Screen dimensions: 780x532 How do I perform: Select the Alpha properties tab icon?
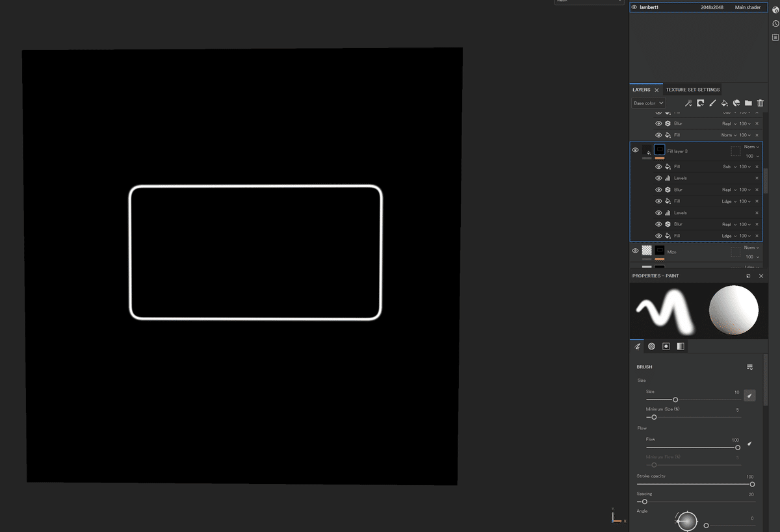(x=651, y=346)
